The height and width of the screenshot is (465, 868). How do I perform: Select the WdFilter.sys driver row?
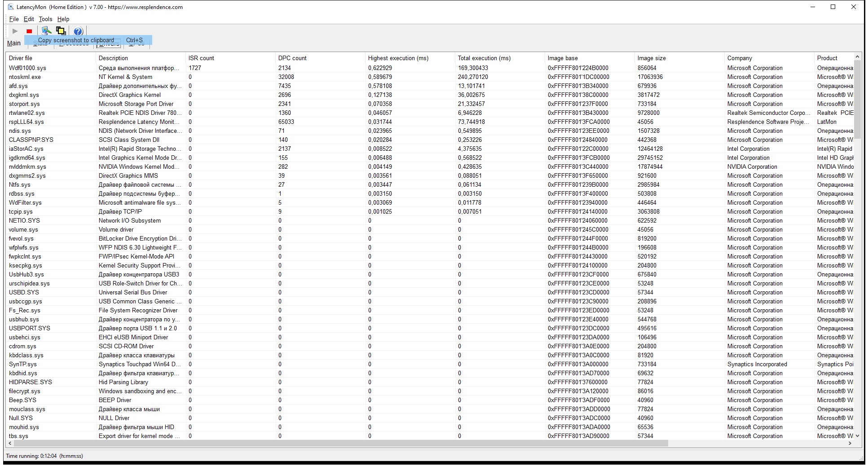click(x=430, y=202)
